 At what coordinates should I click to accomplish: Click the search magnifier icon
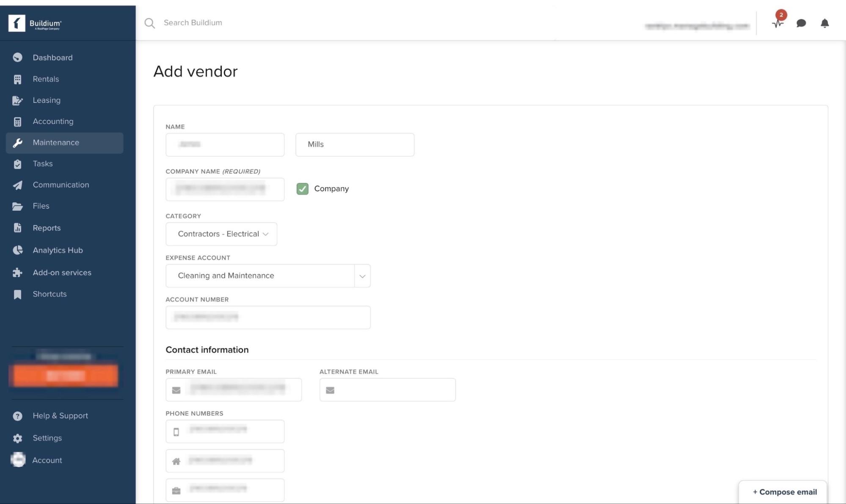149,23
